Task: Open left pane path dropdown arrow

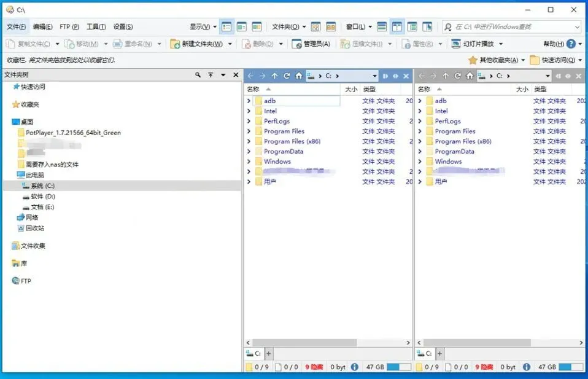Action: pos(374,76)
